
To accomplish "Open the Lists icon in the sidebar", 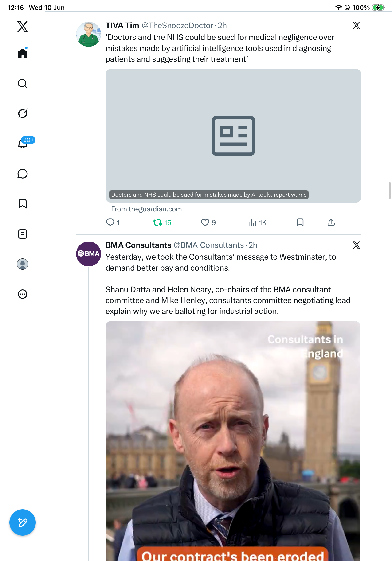I will 23,234.
